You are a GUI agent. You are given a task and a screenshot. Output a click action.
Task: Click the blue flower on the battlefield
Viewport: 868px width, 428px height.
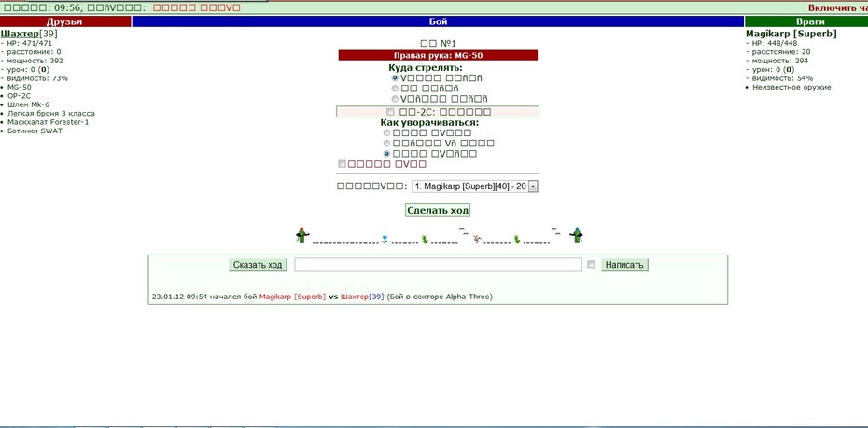point(385,239)
